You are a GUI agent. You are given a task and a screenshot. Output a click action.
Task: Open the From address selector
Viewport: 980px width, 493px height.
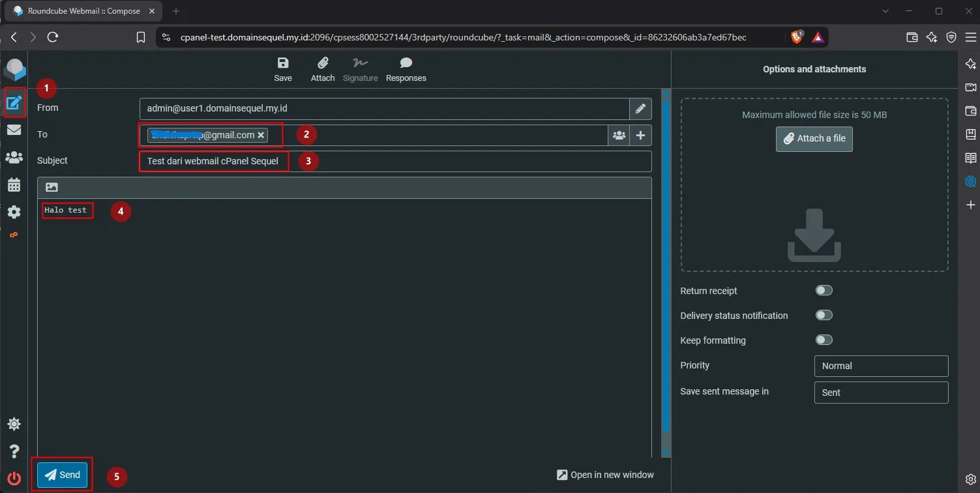click(385, 108)
